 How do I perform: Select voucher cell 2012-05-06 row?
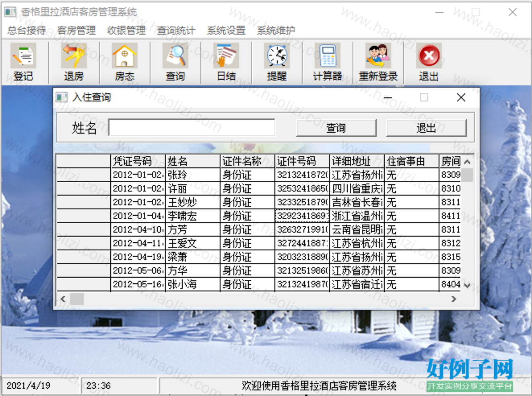click(x=138, y=271)
